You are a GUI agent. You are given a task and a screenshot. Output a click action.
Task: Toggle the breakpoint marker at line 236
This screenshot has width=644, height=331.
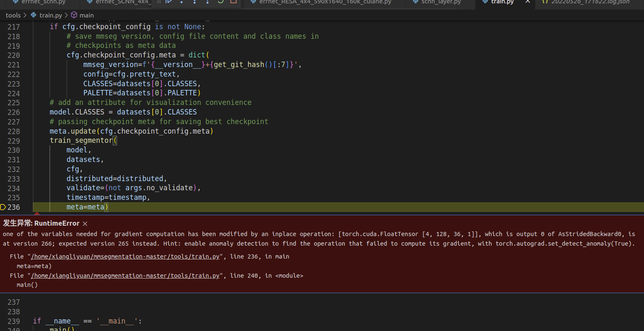click(3, 207)
